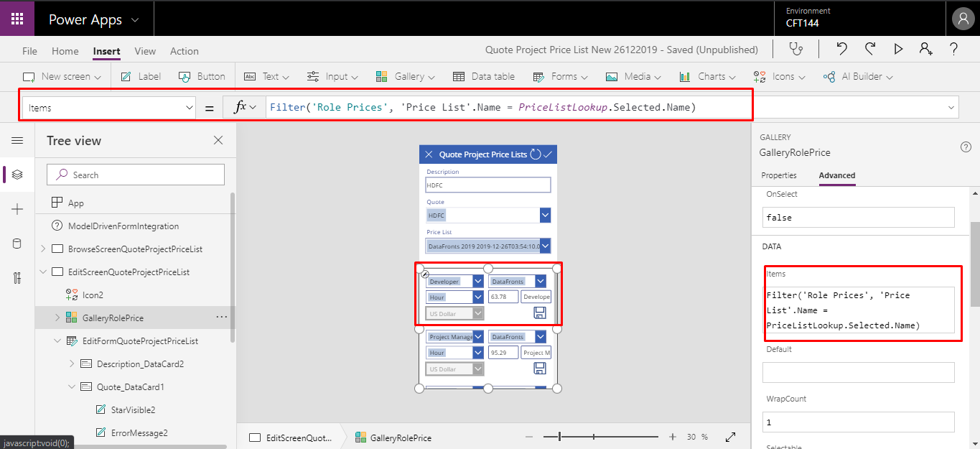Open the Help question mark icon
The height and width of the screenshot is (449, 980).
pyautogui.click(x=954, y=49)
